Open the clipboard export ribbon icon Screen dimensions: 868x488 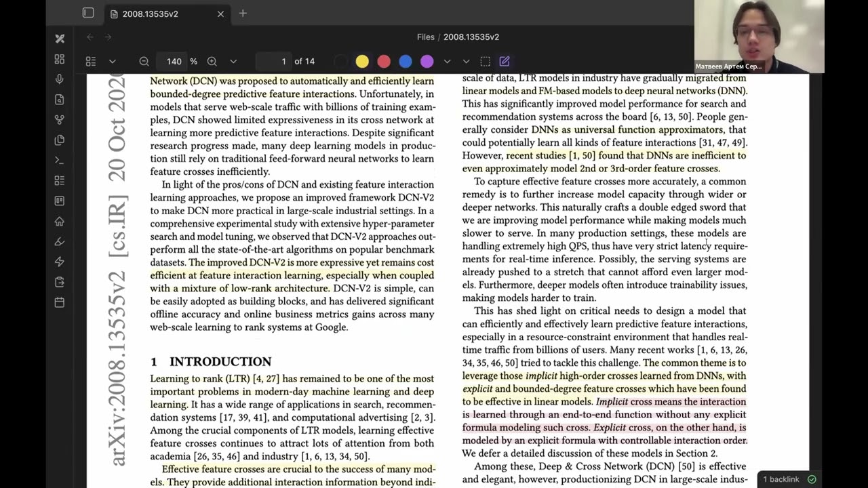pyautogui.click(x=60, y=282)
